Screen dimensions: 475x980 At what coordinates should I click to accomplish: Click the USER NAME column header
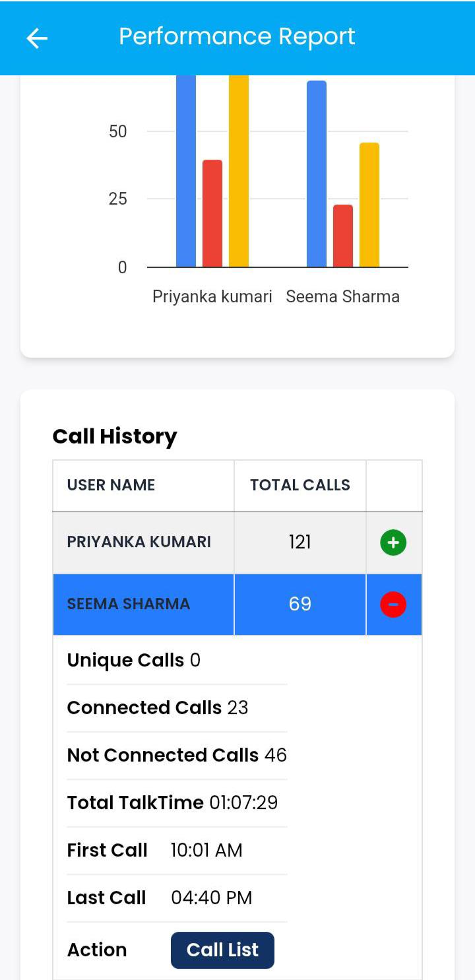[110, 485]
